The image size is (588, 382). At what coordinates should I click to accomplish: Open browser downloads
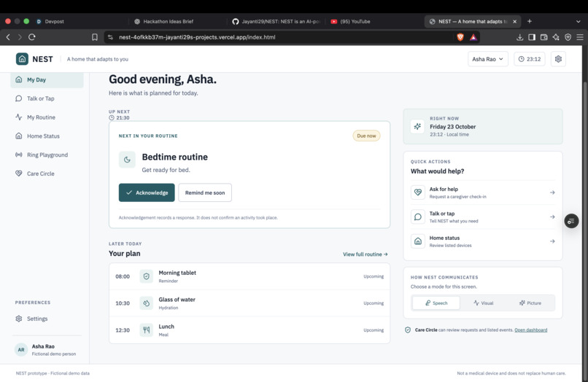point(519,37)
